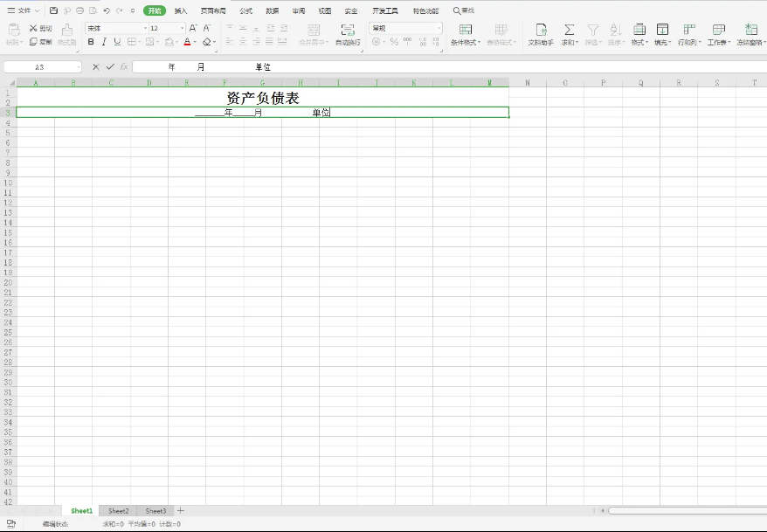The height and width of the screenshot is (532, 767).
Task: Toggle italic formatting
Action: [x=104, y=41]
